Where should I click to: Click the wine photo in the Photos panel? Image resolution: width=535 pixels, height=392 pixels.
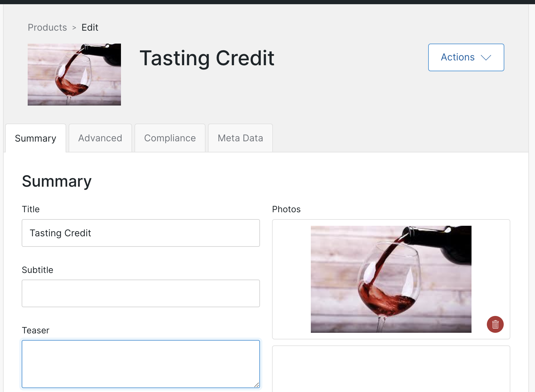[x=391, y=279]
